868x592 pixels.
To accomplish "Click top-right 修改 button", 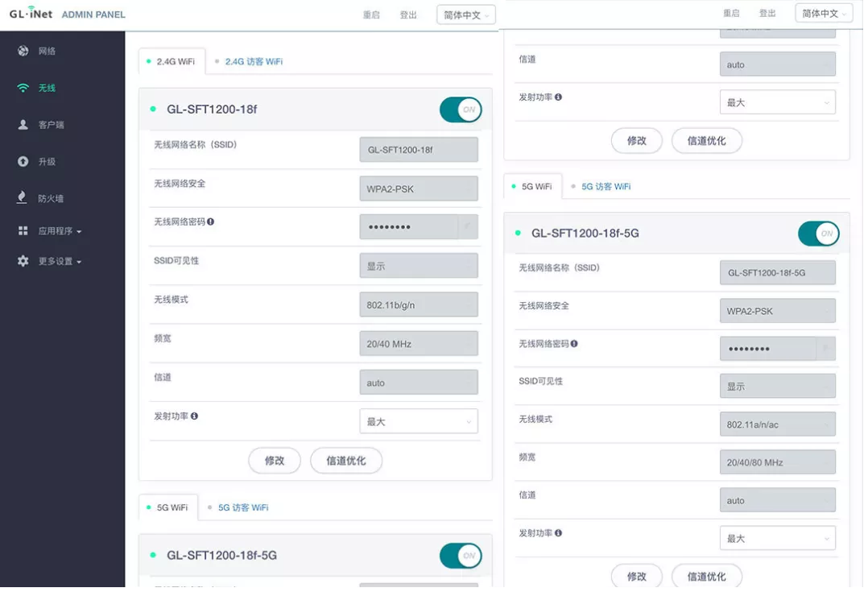I will pyautogui.click(x=637, y=141).
